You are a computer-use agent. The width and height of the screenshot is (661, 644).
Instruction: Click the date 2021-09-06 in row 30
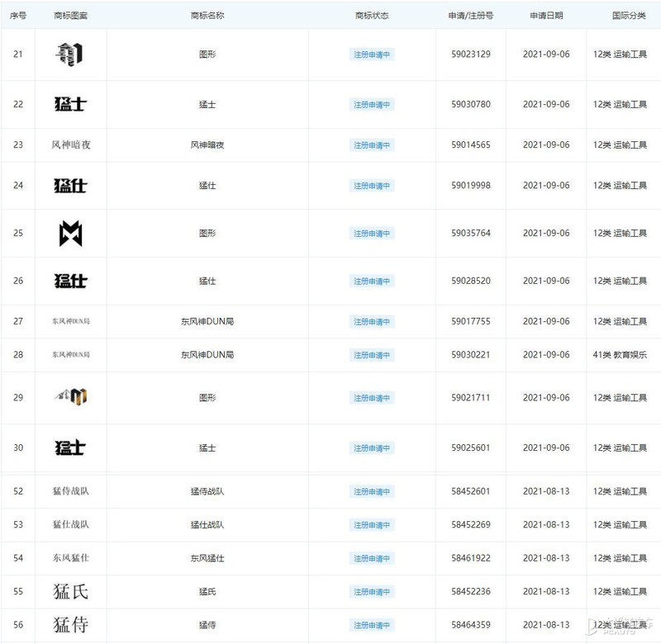point(546,447)
